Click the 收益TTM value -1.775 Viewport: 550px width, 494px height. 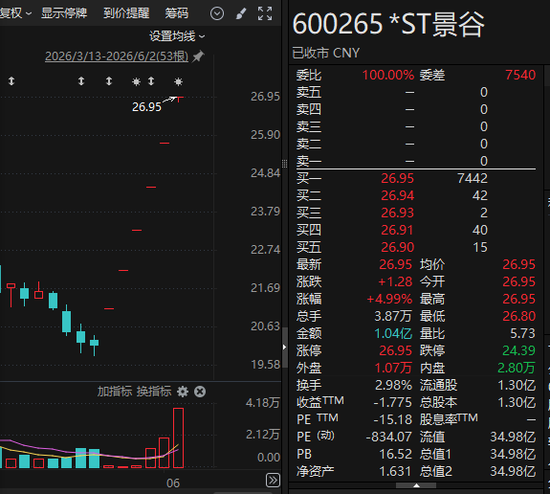(x=393, y=402)
